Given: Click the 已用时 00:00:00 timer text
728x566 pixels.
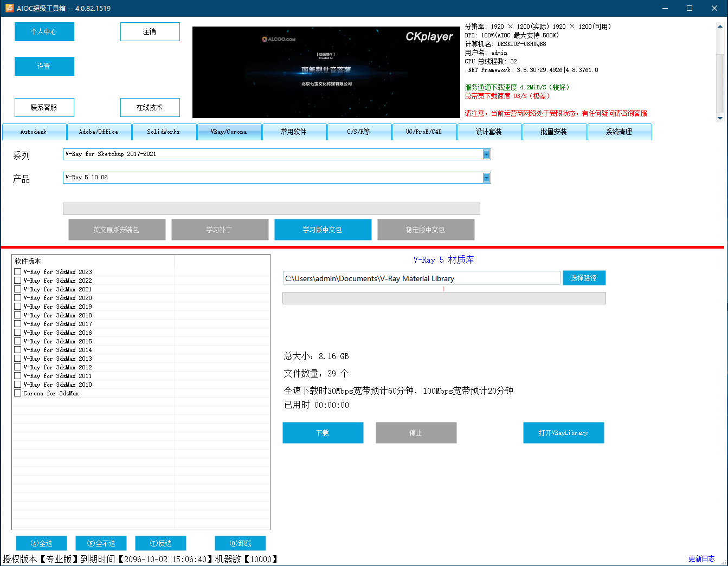Looking at the screenshot, I should pos(317,405).
